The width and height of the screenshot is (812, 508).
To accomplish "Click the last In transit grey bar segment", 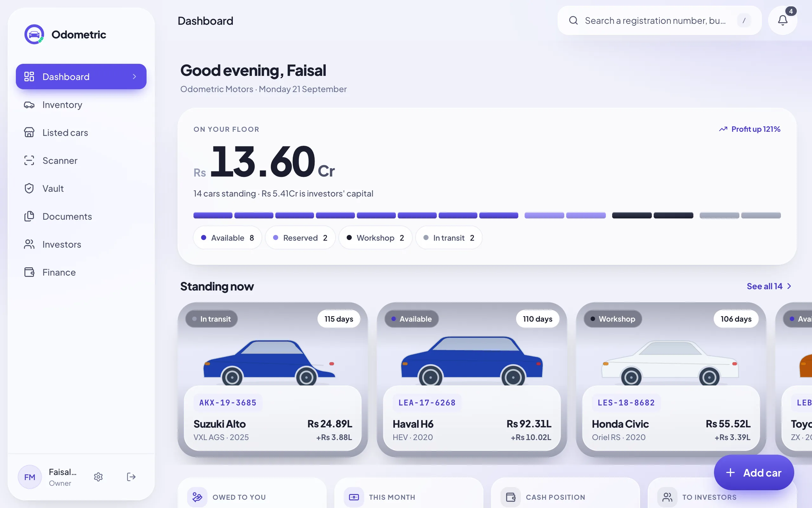I will click(761, 215).
